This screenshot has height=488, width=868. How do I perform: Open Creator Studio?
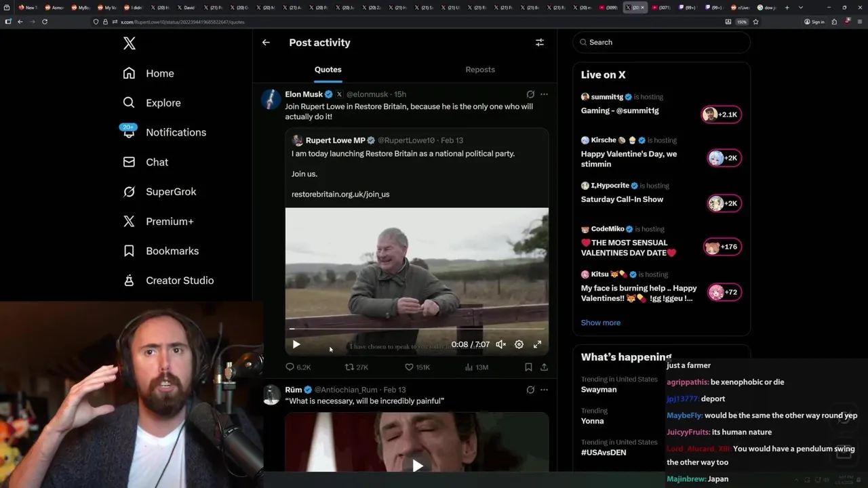pyautogui.click(x=168, y=281)
